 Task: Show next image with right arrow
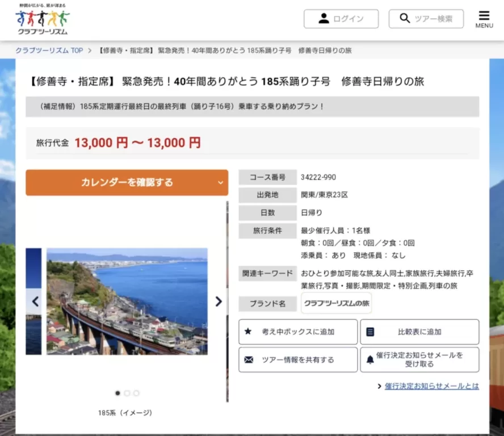(219, 301)
